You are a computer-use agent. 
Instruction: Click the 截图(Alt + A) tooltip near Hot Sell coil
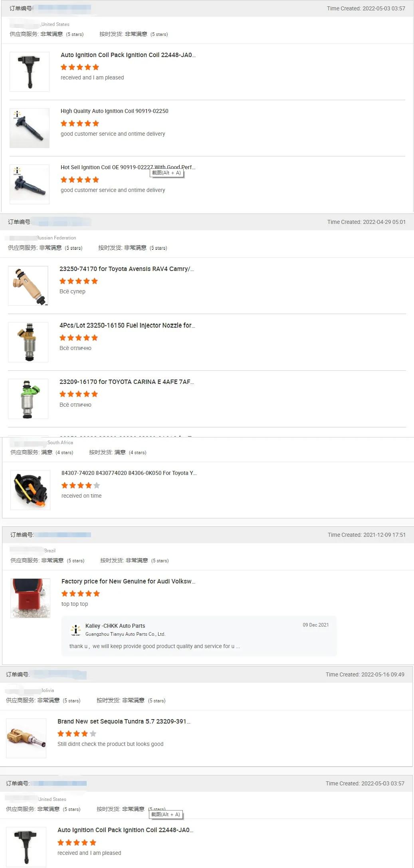click(166, 173)
